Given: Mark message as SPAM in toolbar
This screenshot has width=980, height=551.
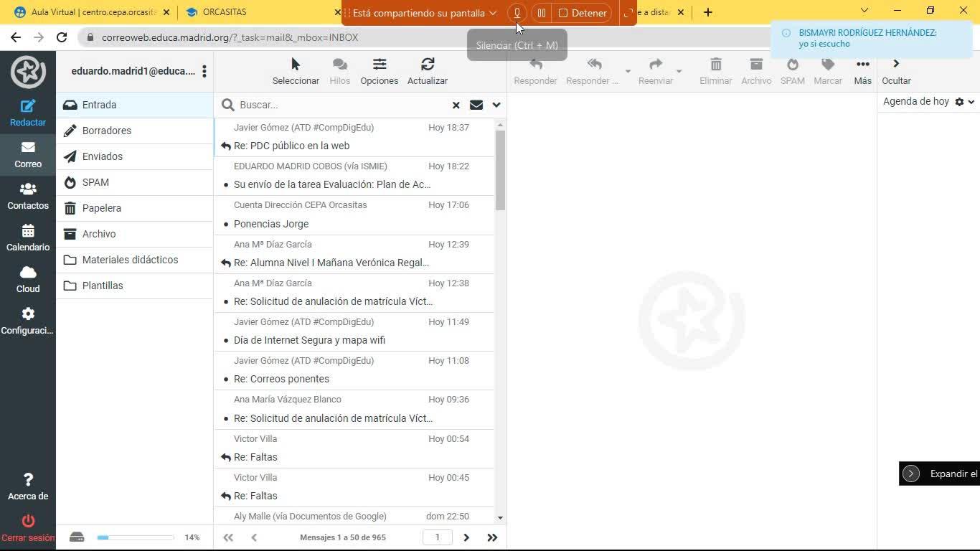Looking at the screenshot, I should pos(793,71).
